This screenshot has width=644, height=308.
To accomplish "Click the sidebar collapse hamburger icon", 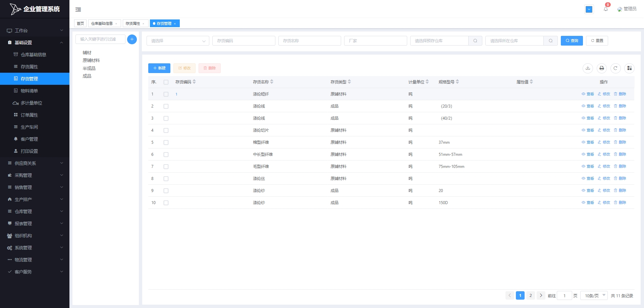I will click(x=78, y=10).
